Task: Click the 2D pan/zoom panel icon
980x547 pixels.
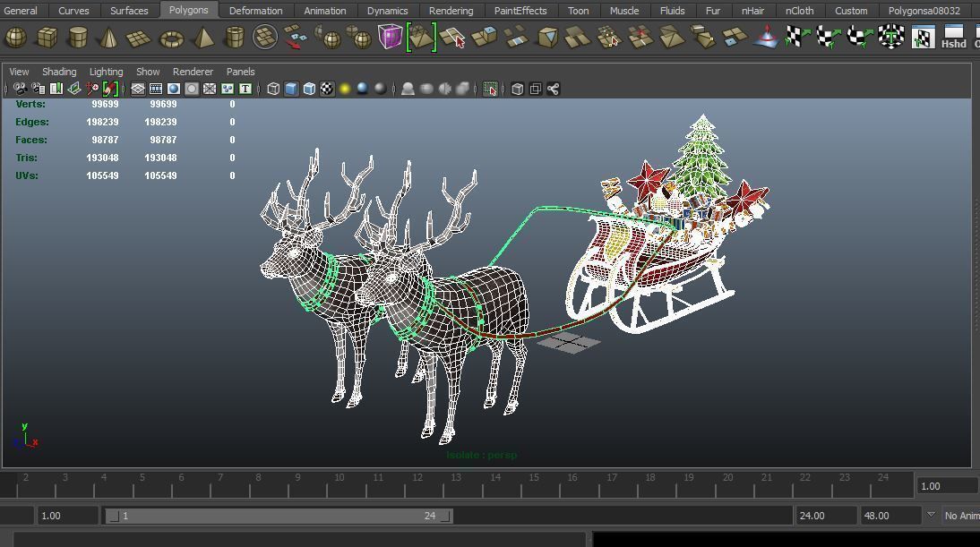Action: (92, 89)
